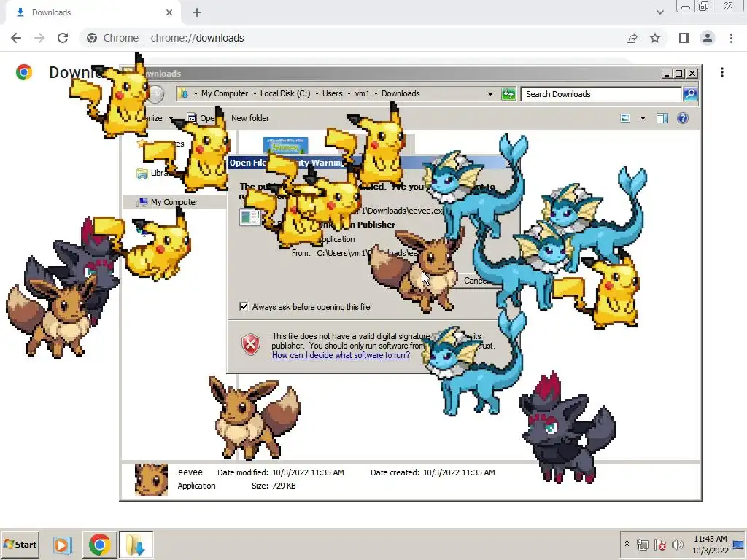The height and width of the screenshot is (560, 747).
Task: Go back in Chrome history
Action: (16, 38)
